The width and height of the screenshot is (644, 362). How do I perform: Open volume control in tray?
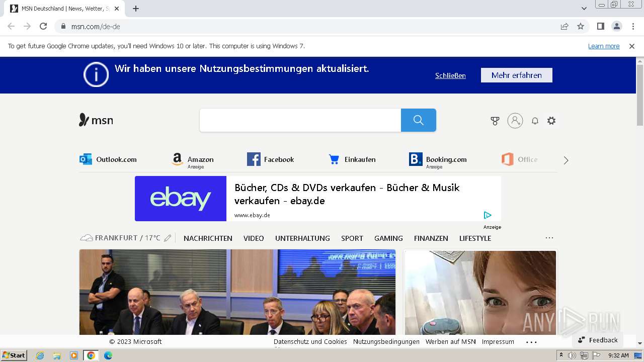[x=572, y=355]
